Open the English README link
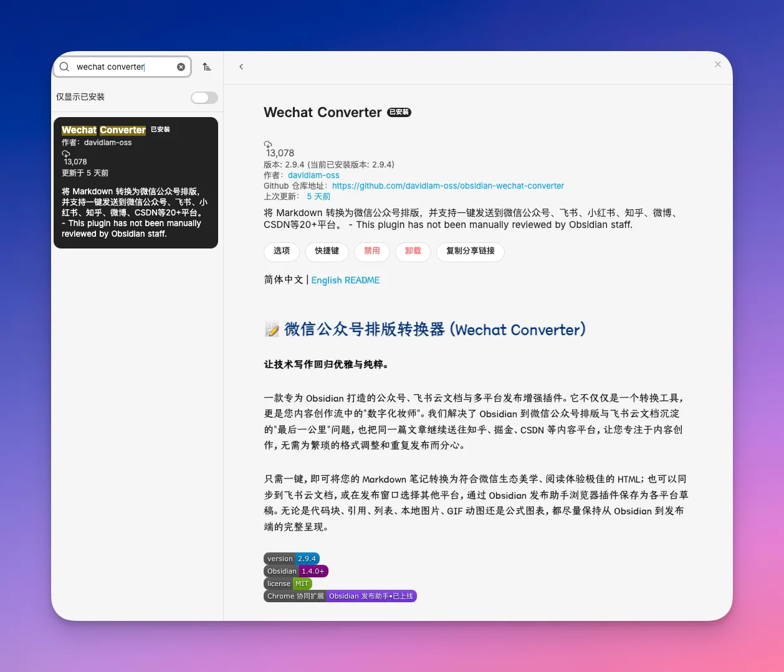This screenshot has width=784, height=672. (345, 280)
